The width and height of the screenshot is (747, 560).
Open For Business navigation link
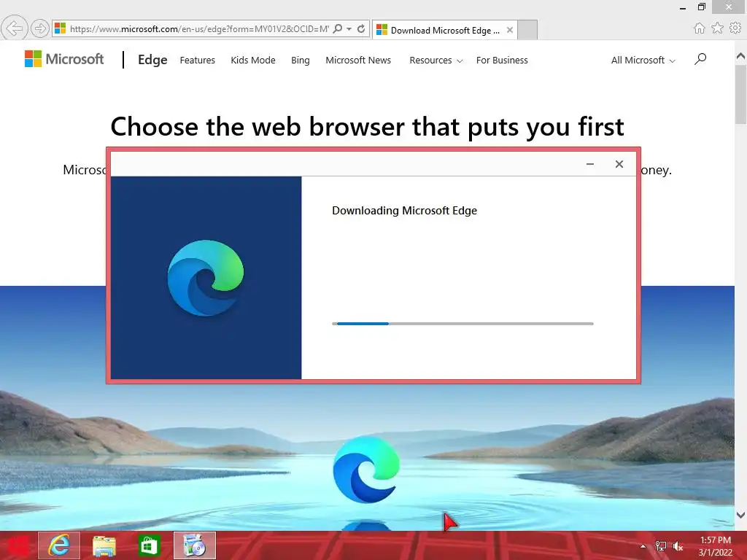(x=502, y=60)
